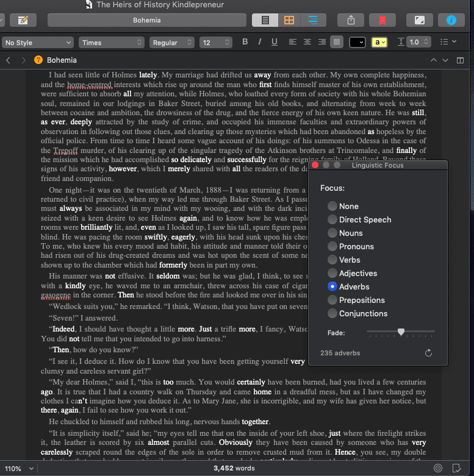Adjust the Fade slider
474x476 pixels.
pos(401,332)
